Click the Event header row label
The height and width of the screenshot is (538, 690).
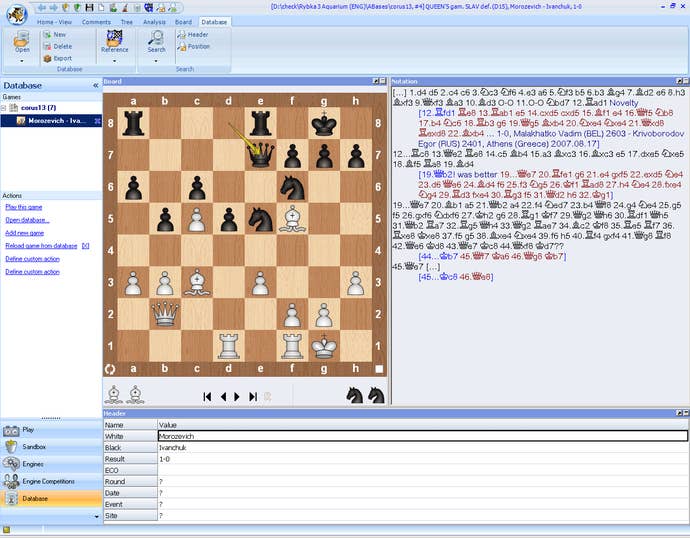click(x=130, y=505)
